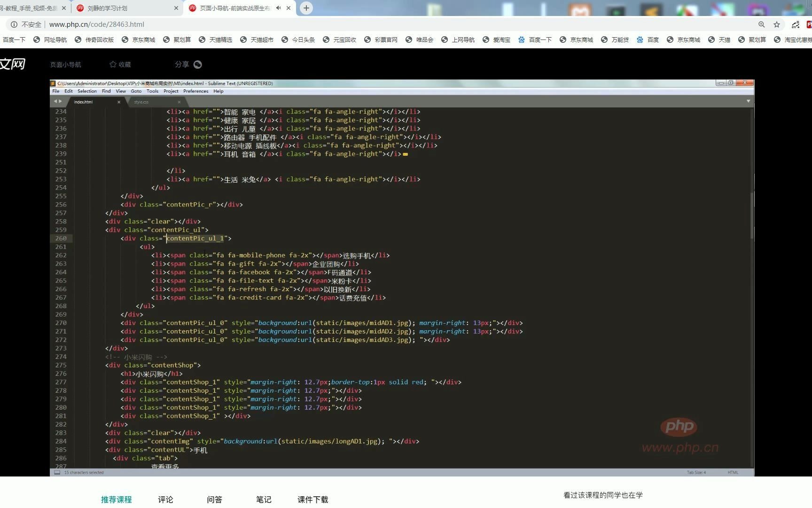
Task: Select the 推荐课程 tab
Action: point(117,500)
